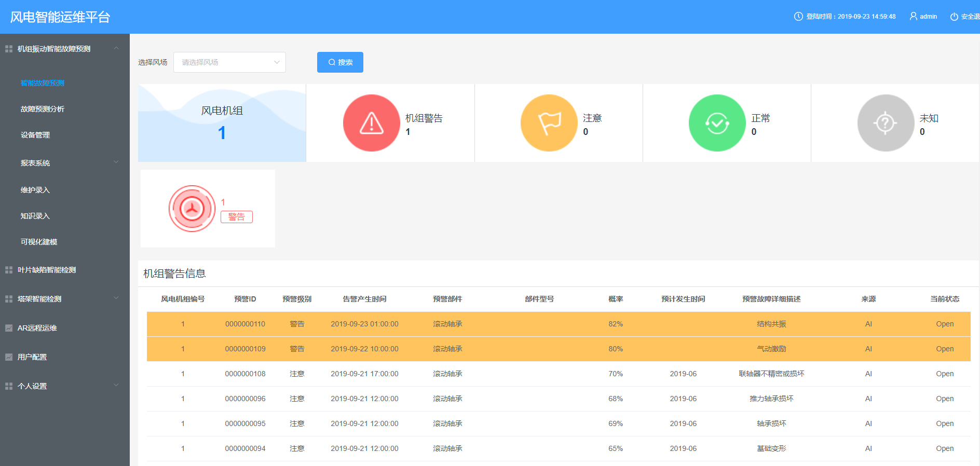The image size is (980, 466).
Task: Click the 70% probability cell
Action: 616,374
